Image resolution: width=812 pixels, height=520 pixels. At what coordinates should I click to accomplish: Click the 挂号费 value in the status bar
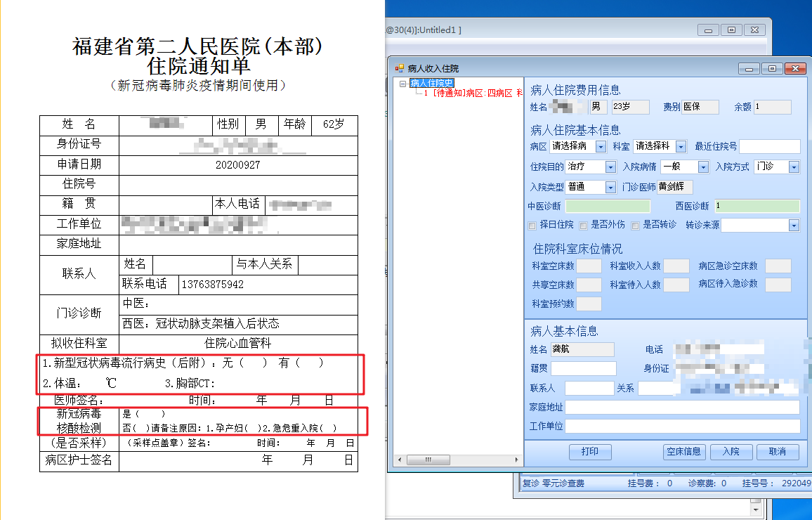click(669, 483)
